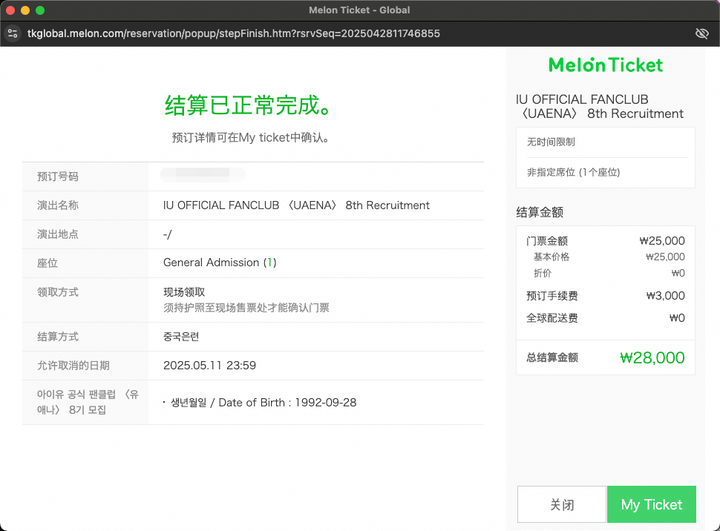Click the 总结算金额 label

click(x=552, y=357)
